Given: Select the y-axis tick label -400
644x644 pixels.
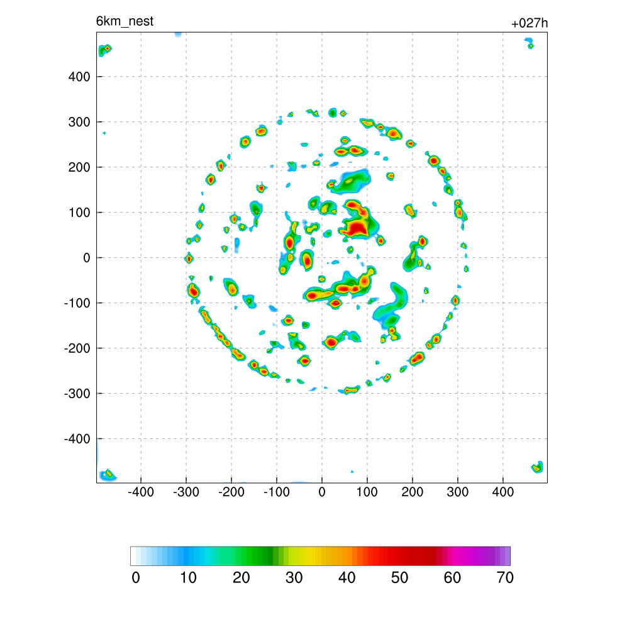Looking at the screenshot, I should 77,439.
